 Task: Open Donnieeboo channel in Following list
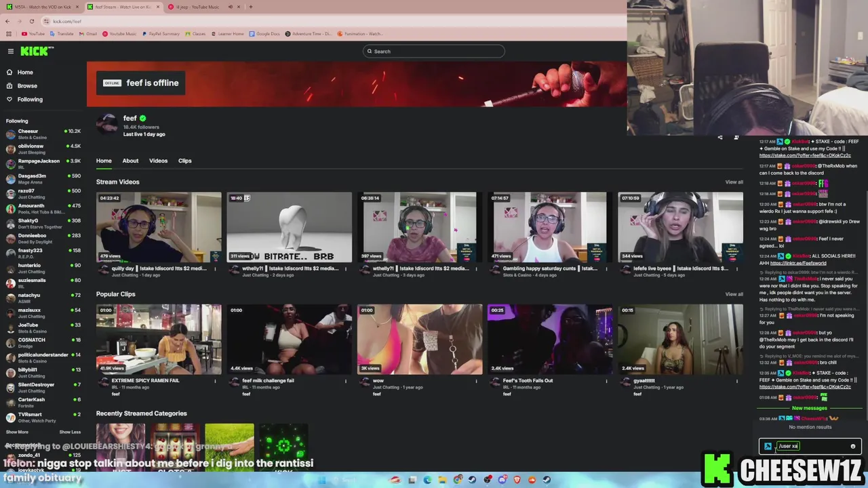(42, 238)
